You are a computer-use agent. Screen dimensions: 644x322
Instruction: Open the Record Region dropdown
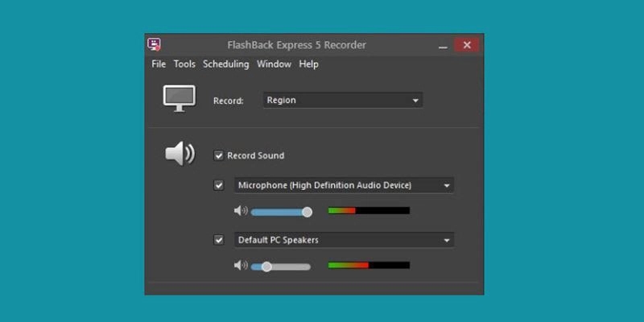[x=343, y=100]
